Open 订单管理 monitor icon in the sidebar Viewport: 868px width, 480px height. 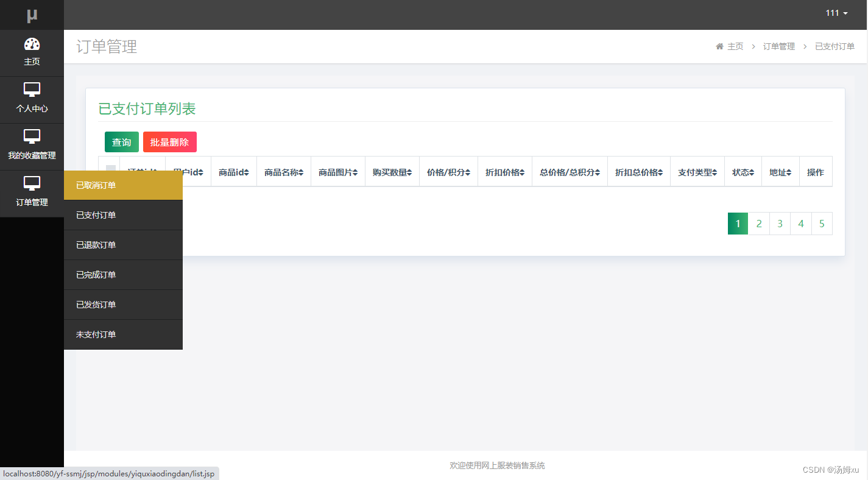pyautogui.click(x=32, y=183)
